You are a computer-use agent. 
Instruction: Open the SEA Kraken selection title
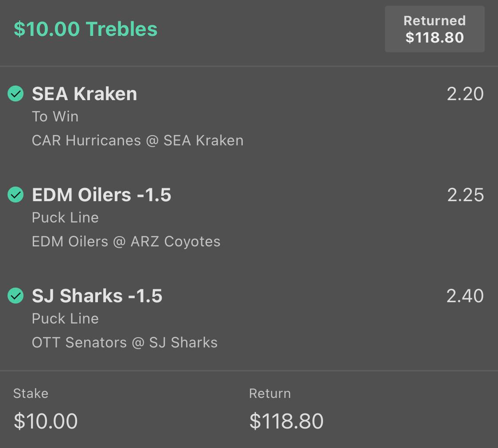pyautogui.click(x=85, y=94)
